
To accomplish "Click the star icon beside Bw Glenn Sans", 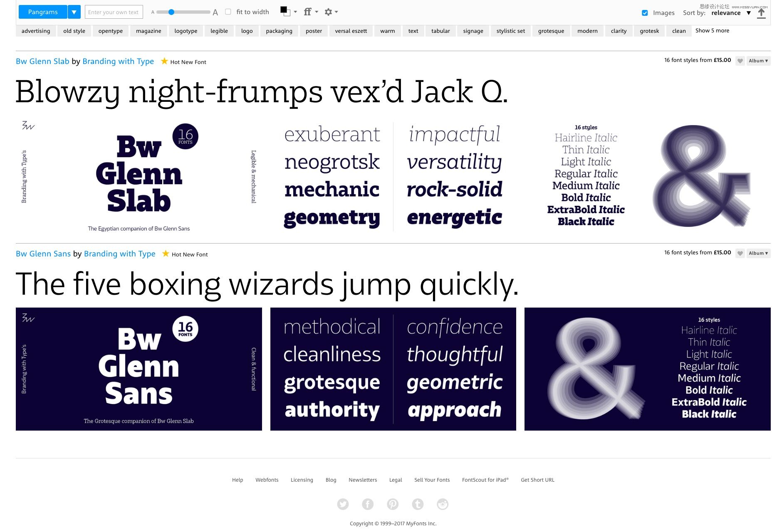I will pos(166,254).
